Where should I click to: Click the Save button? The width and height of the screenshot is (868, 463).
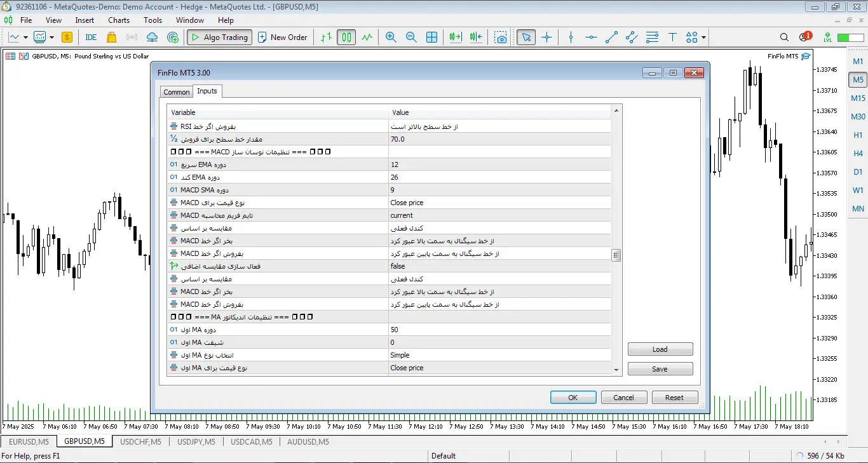click(x=660, y=369)
